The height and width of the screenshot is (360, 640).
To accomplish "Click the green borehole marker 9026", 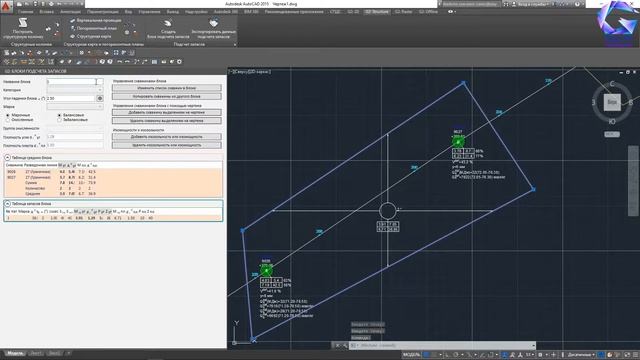I will coord(266,271).
